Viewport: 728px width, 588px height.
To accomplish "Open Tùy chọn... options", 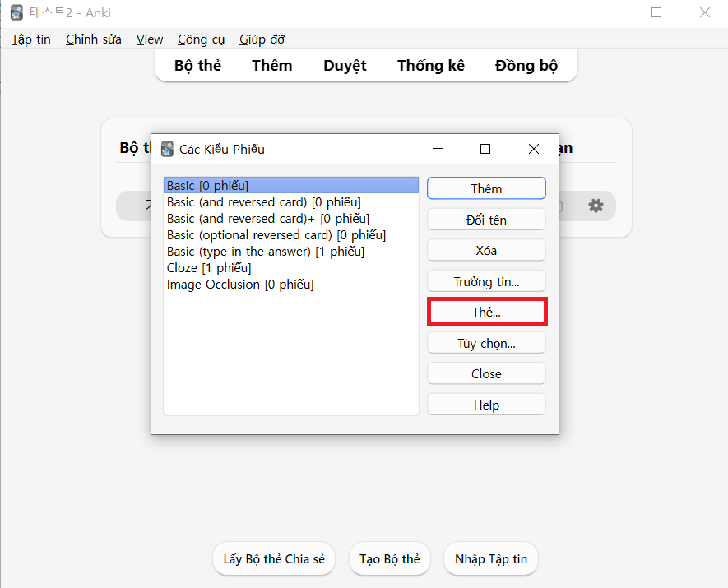I will click(x=486, y=343).
